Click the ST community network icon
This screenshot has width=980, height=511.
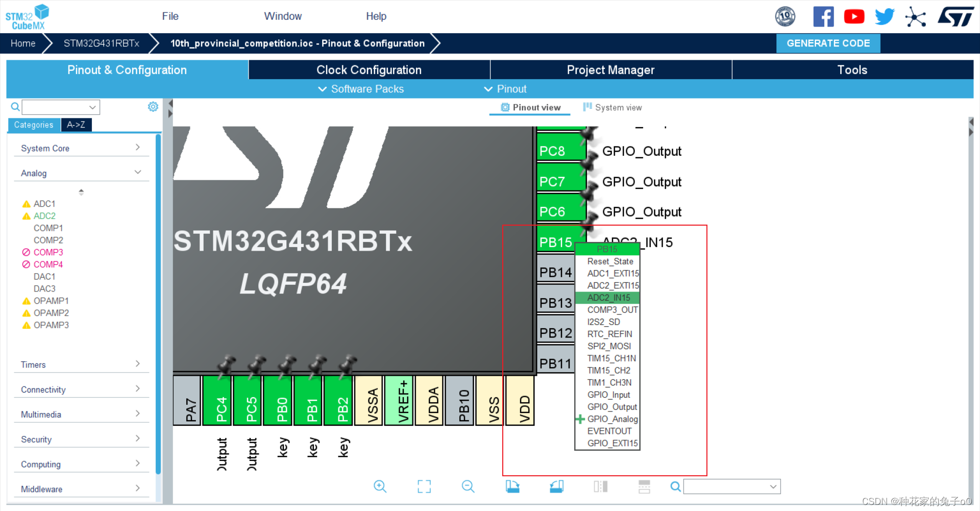(915, 17)
